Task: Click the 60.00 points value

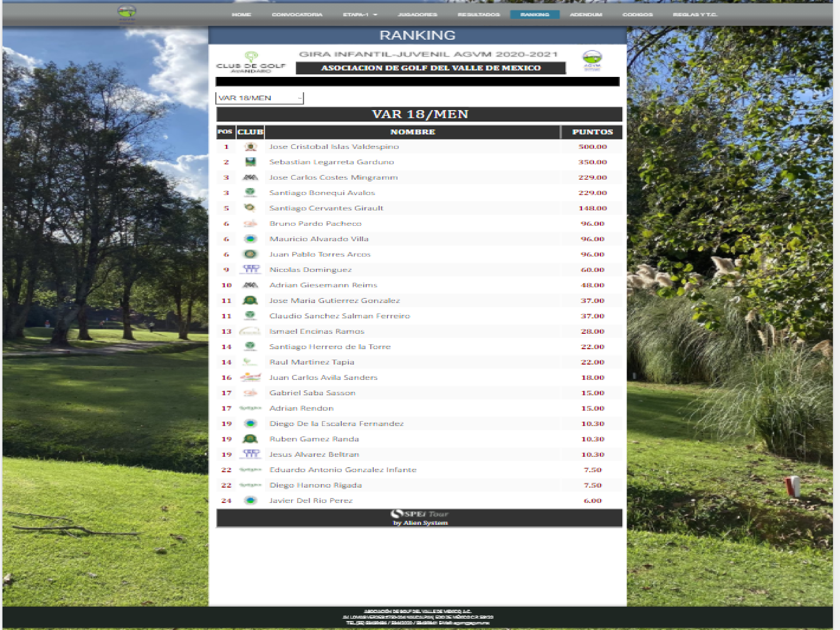Action: point(592,270)
